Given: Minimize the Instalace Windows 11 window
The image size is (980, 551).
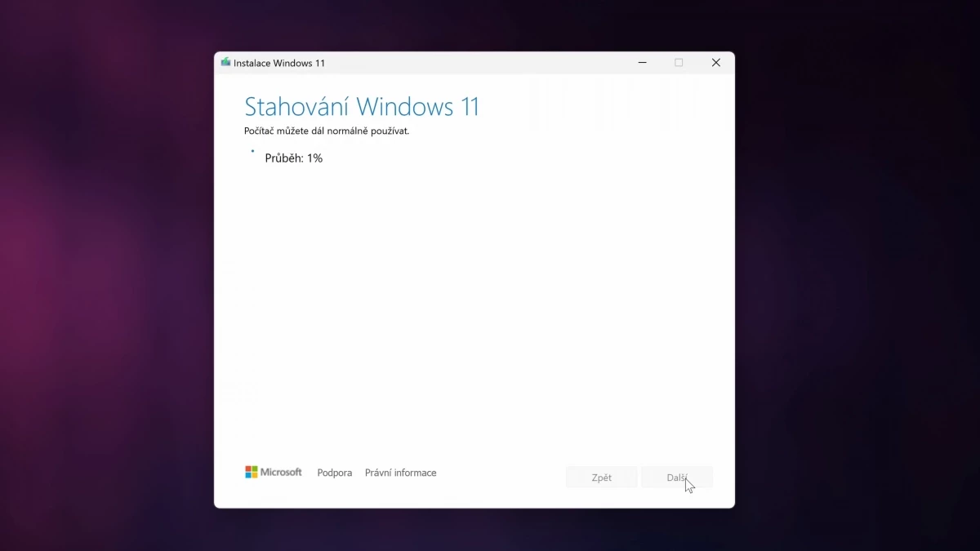Looking at the screenshot, I should tap(643, 63).
